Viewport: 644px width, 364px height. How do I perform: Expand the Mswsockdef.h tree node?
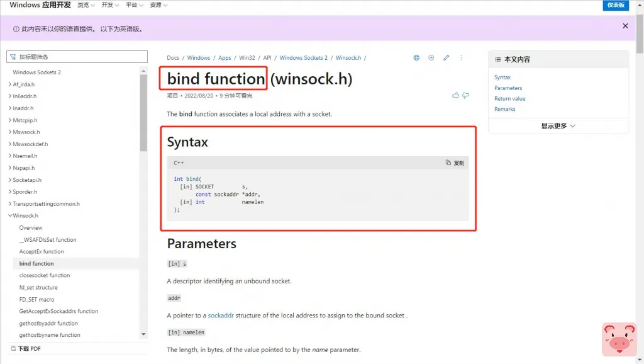tap(10, 144)
